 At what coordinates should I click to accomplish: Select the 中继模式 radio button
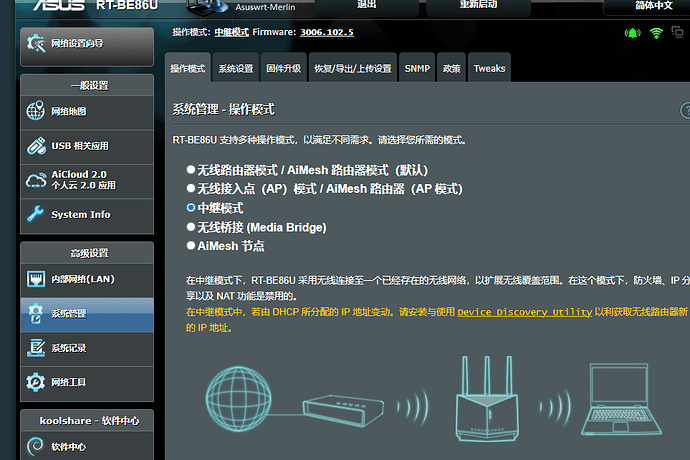[191, 207]
